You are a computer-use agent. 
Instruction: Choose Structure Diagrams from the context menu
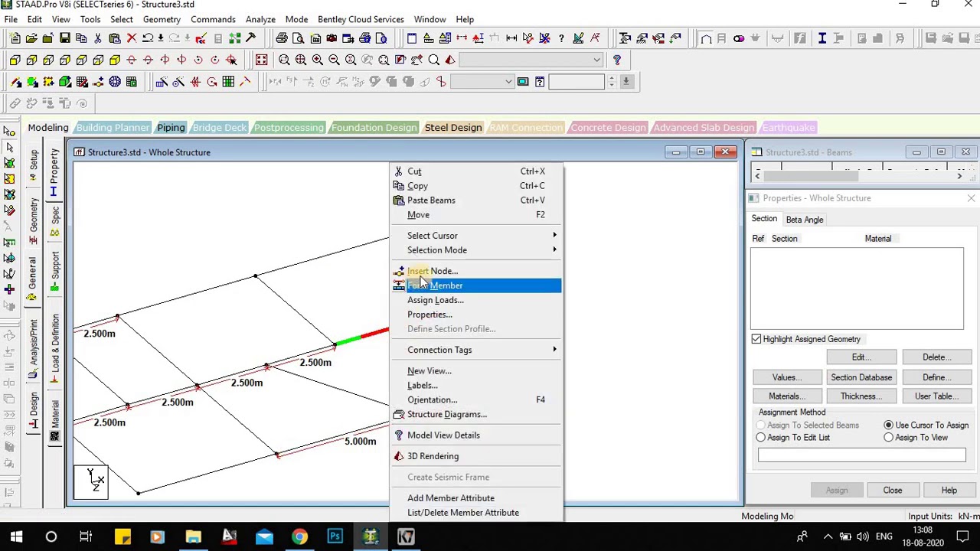coord(476,414)
